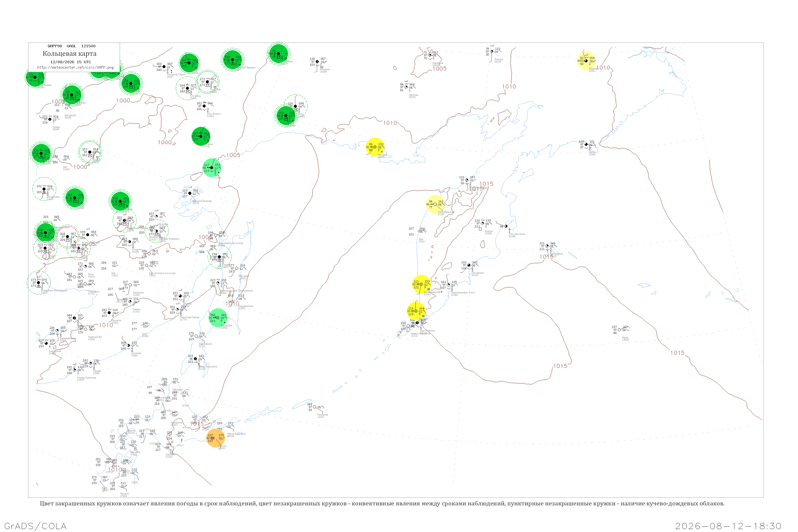Select the header code "QHPP98 UAOL 121500"
This screenshot has width=798, height=532.
point(72,46)
